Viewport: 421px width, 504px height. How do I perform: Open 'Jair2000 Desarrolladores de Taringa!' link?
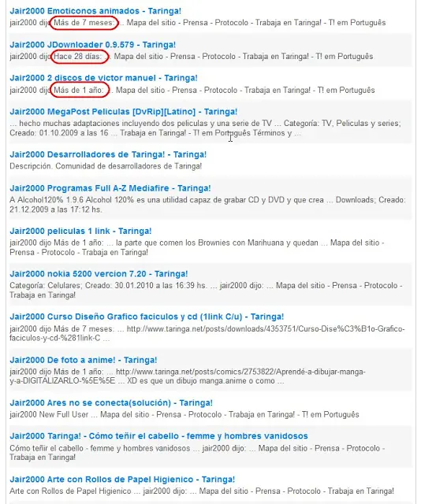click(x=108, y=154)
